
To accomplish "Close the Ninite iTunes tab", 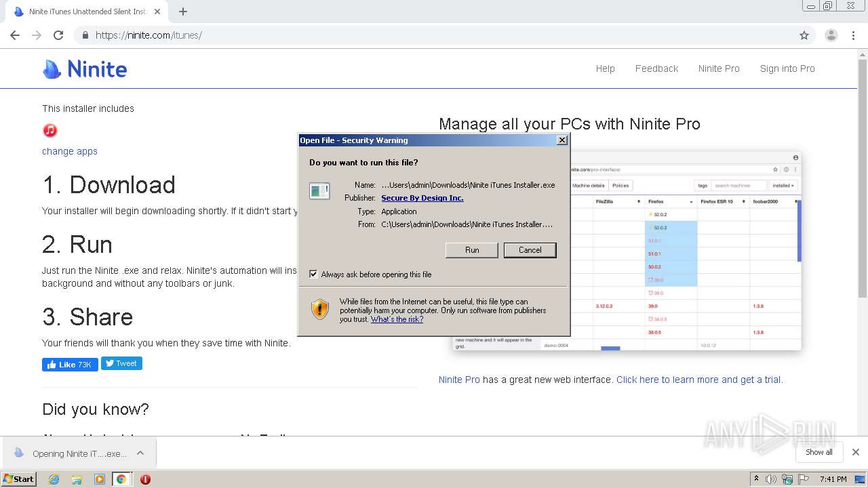I will pos(157,12).
